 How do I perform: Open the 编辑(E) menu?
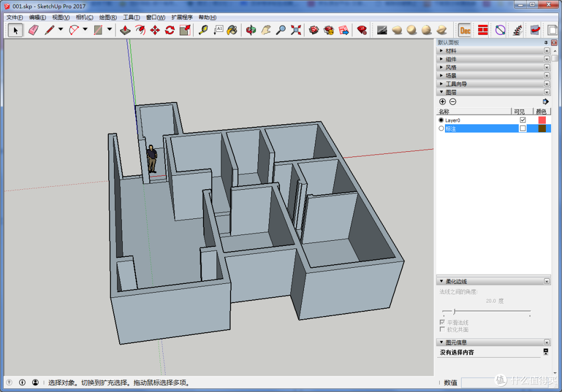tap(37, 17)
